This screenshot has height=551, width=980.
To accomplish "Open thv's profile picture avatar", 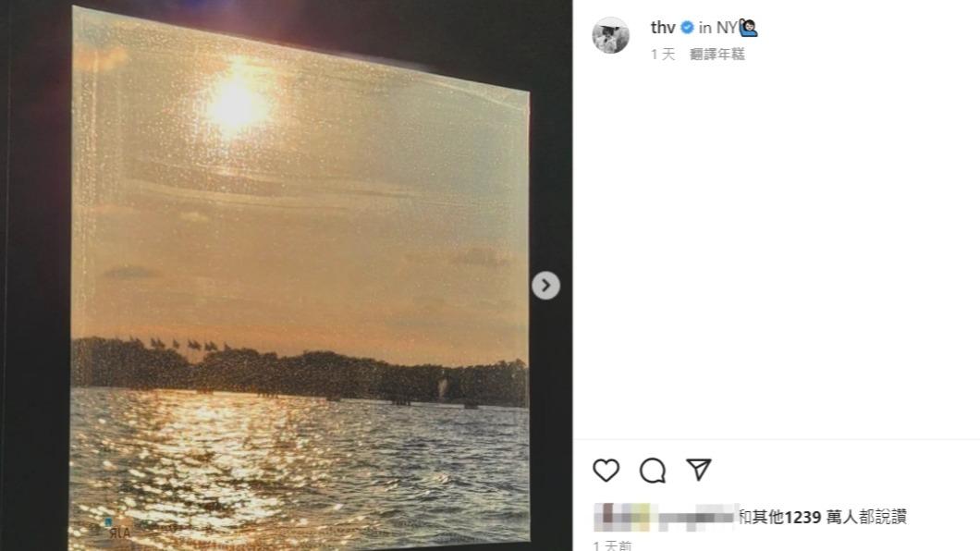I will tap(610, 35).
